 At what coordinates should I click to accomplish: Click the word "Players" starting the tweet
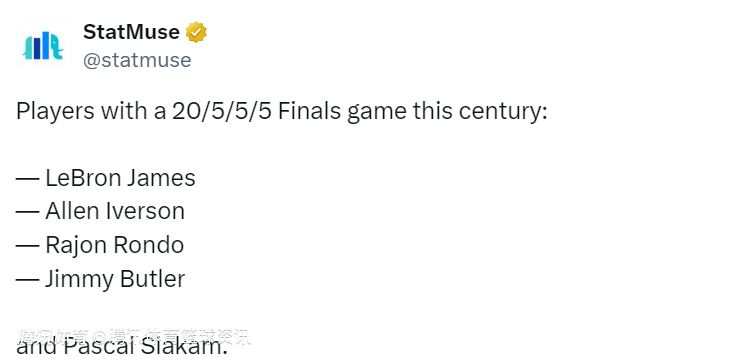pyautogui.click(x=55, y=112)
